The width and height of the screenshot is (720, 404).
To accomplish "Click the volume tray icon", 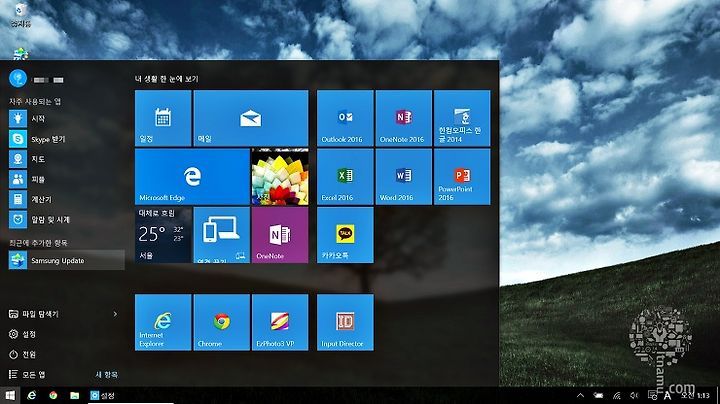I will [x=634, y=395].
